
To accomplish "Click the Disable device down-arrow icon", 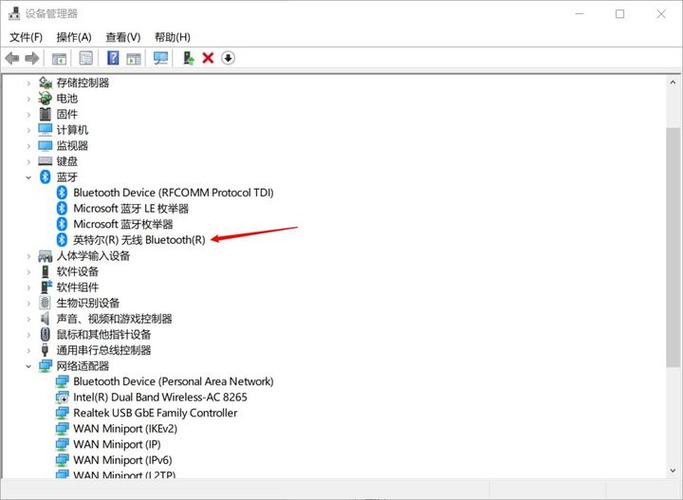I will pos(228,58).
